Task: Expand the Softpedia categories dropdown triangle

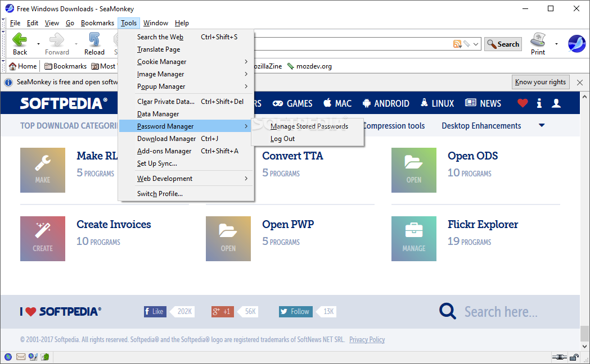Action: click(x=542, y=125)
